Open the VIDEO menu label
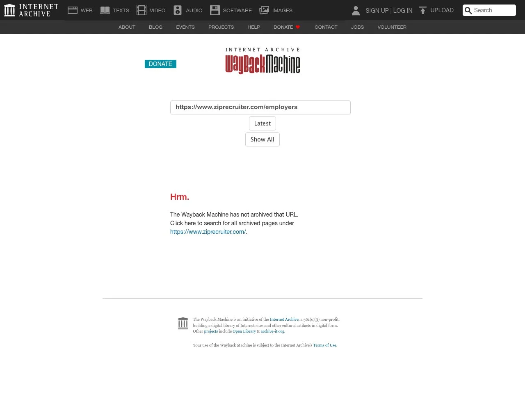Screen dimensions: 525x420 click(157, 11)
